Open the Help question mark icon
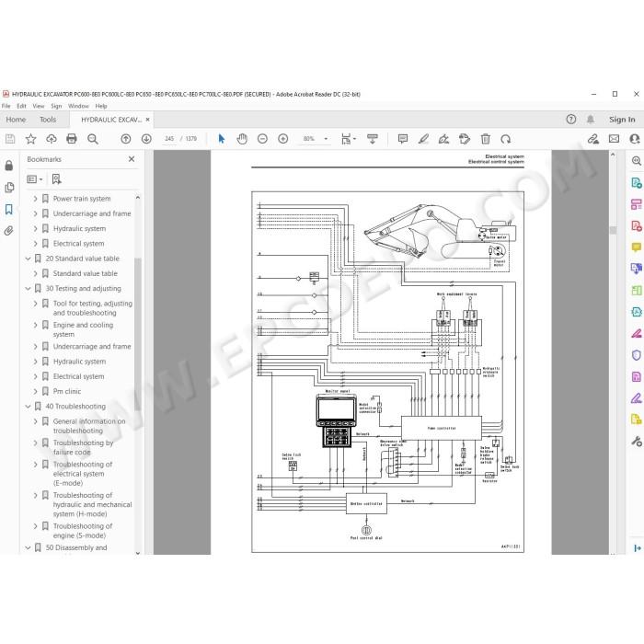644x644 pixels. point(571,120)
